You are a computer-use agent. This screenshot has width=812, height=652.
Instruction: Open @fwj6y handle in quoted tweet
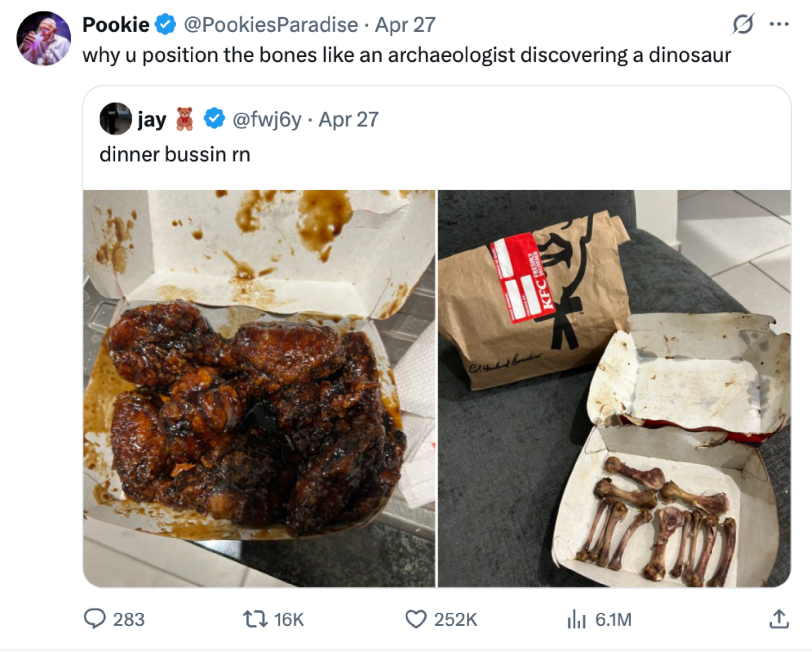pos(266,120)
